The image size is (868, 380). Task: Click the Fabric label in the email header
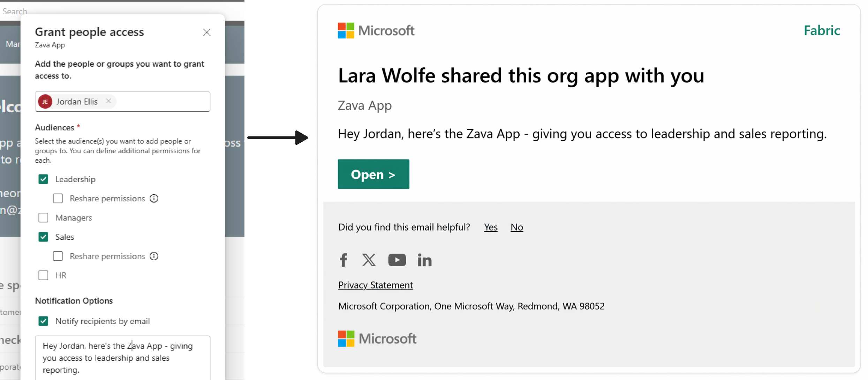click(822, 30)
